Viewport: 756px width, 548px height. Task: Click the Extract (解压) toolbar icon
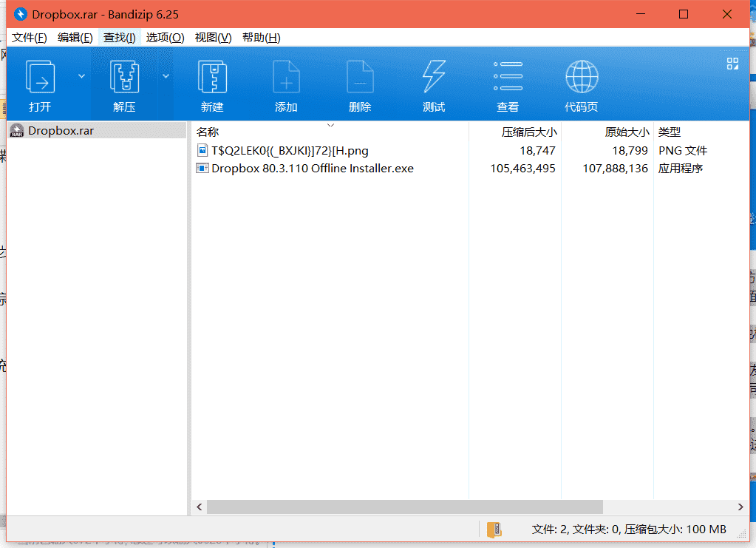124,77
